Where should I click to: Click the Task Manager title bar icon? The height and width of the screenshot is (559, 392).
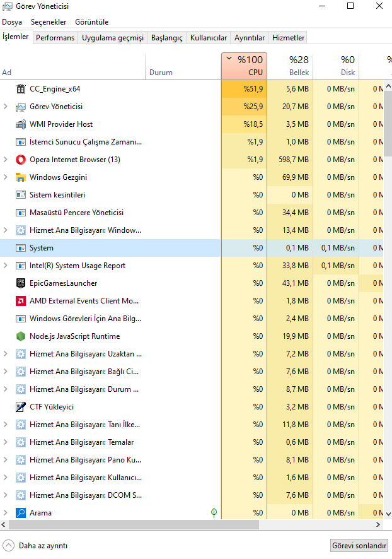(x=7, y=6)
